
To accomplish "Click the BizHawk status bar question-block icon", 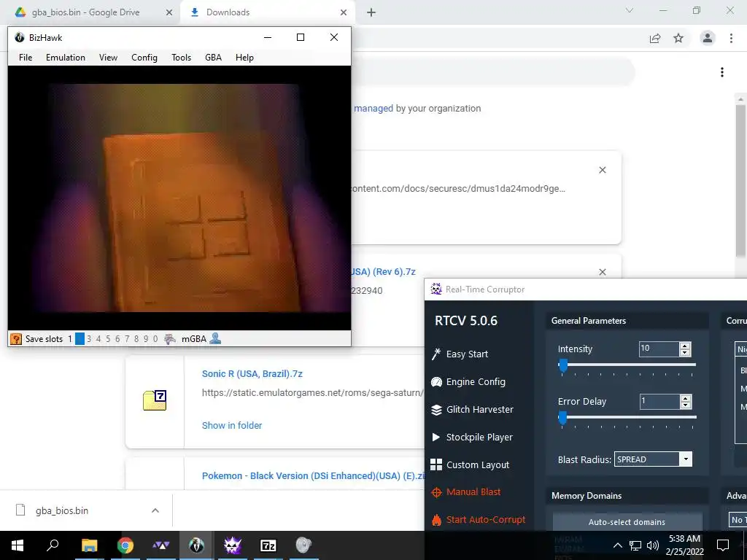I will coord(16,339).
